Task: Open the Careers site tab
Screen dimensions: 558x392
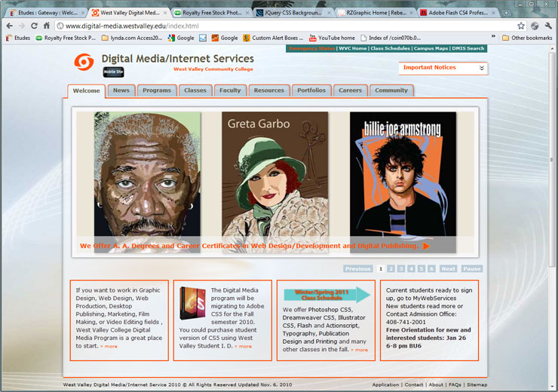Action: [x=350, y=90]
